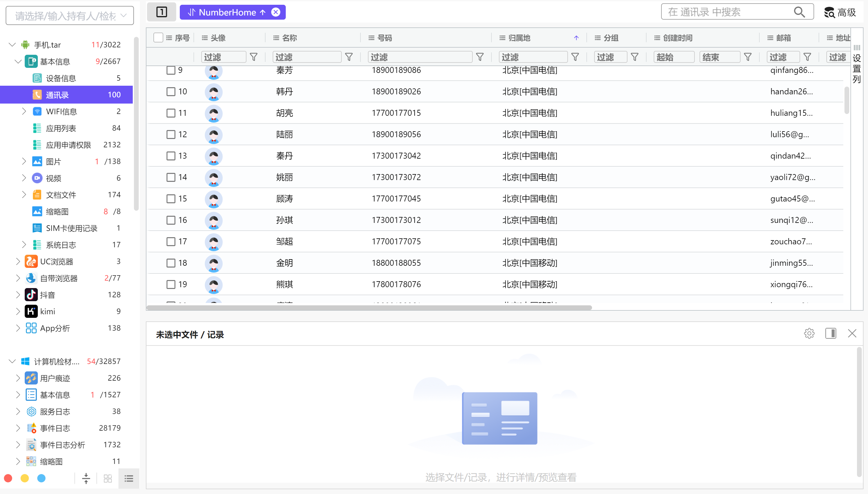This screenshot has width=868, height=494.
Task: Click the search magnifier icon
Action: coord(799,12)
